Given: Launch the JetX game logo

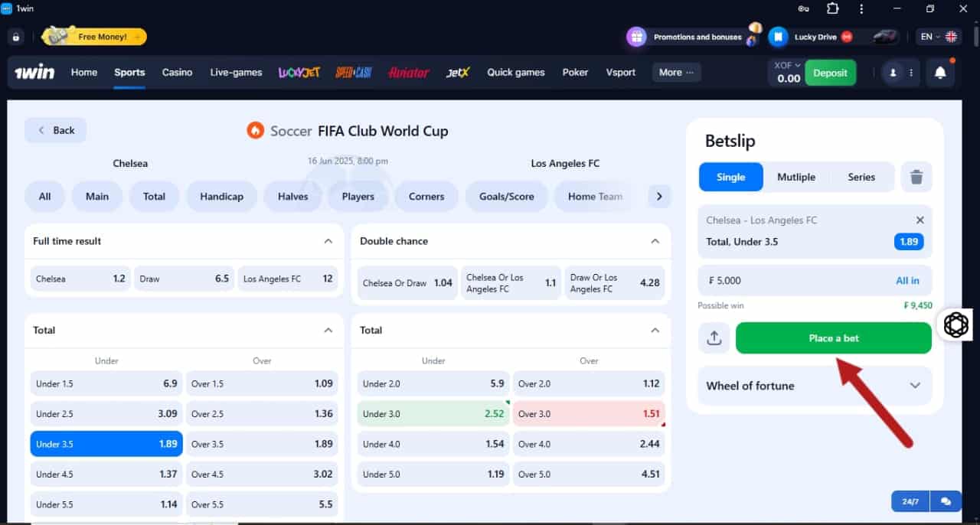Looking at the screenshot, I should (x=458, y=73).
